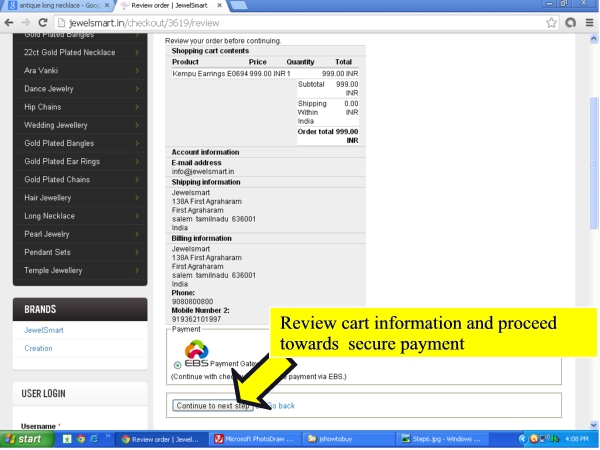Open Microsoft PhotoDraw taskbar window

point(255,439)
